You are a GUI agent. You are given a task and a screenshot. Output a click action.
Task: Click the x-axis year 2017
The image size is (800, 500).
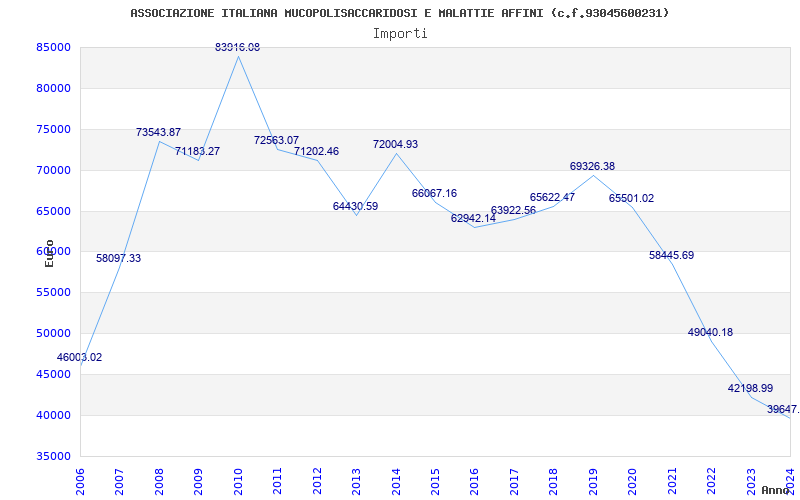coord(514,481)
